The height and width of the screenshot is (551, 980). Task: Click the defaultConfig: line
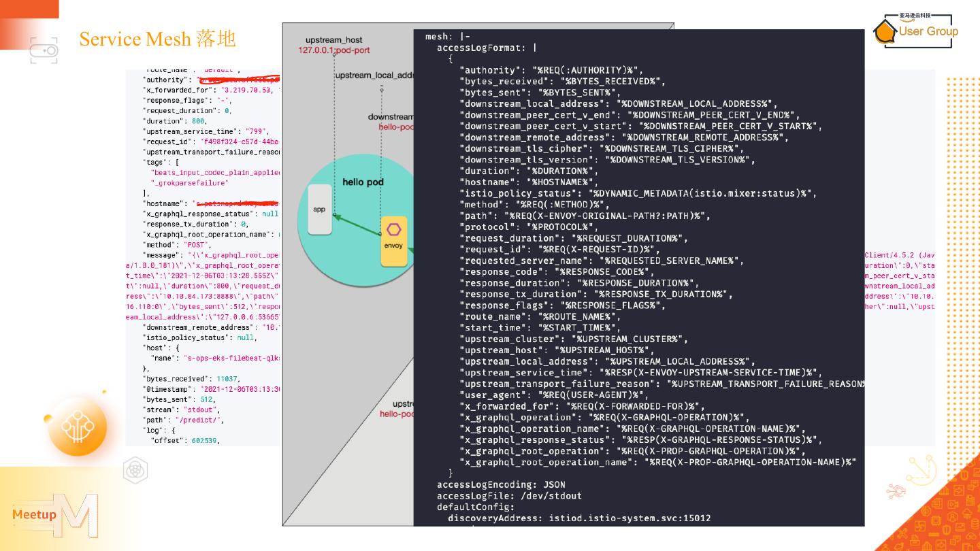point(476,507)
